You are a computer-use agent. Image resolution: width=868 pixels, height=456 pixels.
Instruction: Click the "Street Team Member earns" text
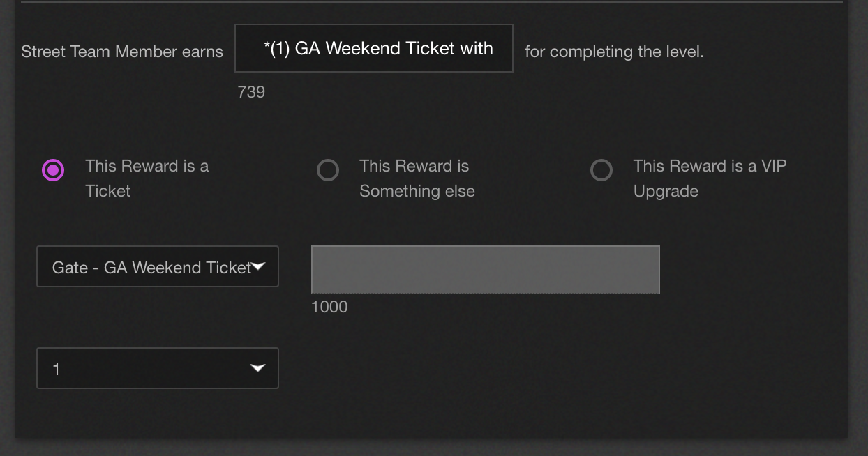coord(122,52)
